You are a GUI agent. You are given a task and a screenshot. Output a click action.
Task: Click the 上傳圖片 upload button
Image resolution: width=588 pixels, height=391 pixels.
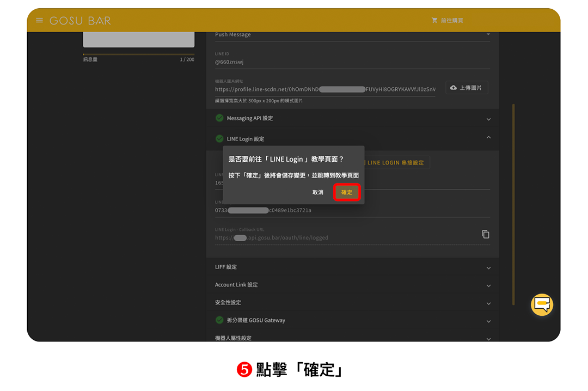467,88
